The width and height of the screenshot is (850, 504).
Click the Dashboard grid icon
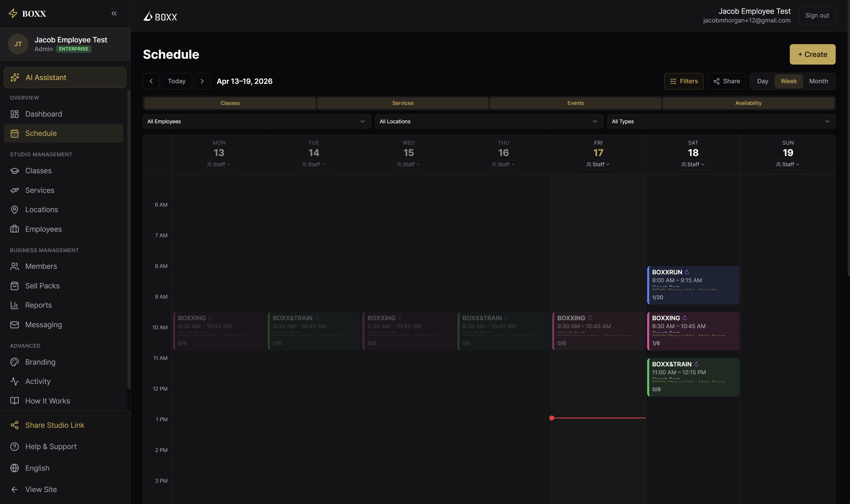pyautogui.click(x=14, y=114)
